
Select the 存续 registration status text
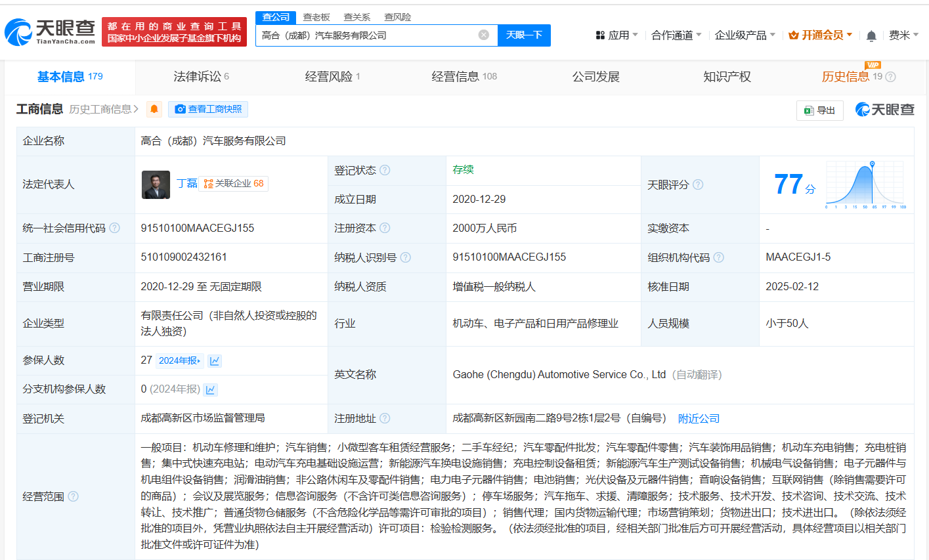coord(463,170)
